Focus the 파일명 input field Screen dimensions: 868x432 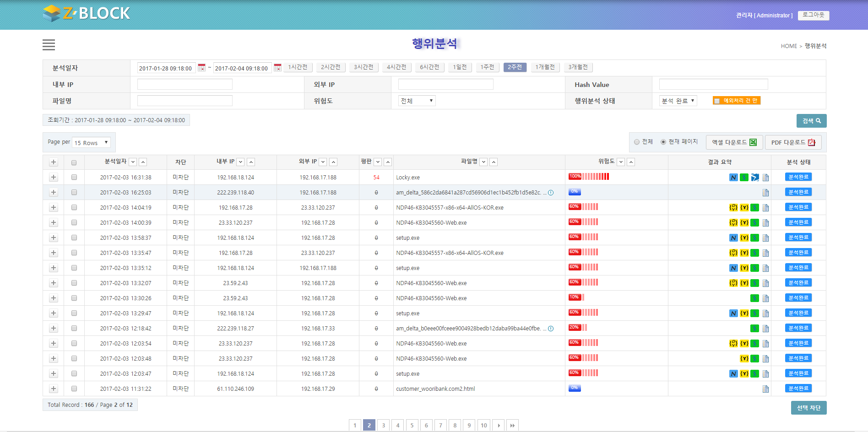185,101
